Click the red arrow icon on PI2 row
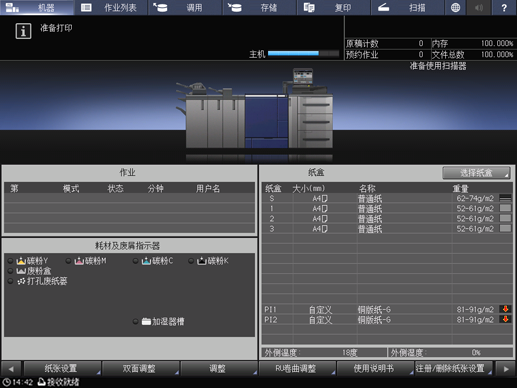This screenshot has height=388, width=517. click(505, 319)
